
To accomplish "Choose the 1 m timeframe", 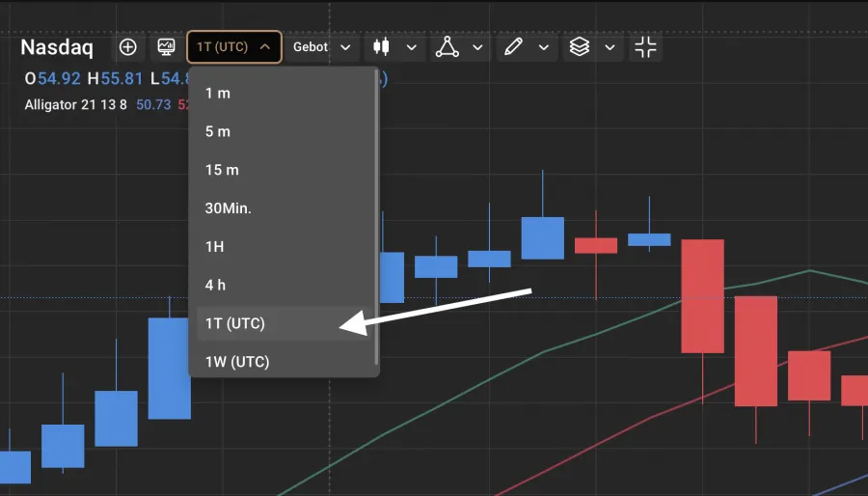I will (284, 93).
